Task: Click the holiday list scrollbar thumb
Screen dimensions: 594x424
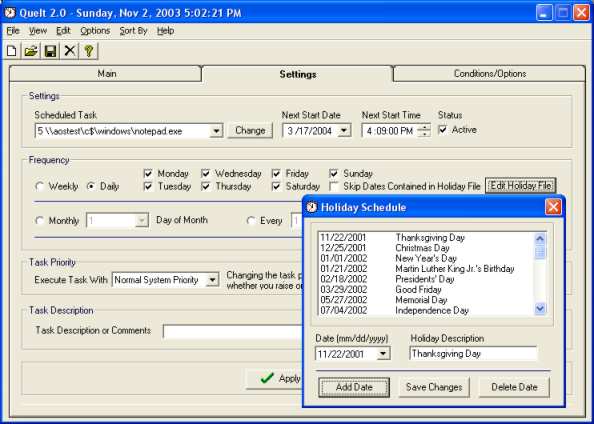Action: pyautogui.click(x=540, y=252)
